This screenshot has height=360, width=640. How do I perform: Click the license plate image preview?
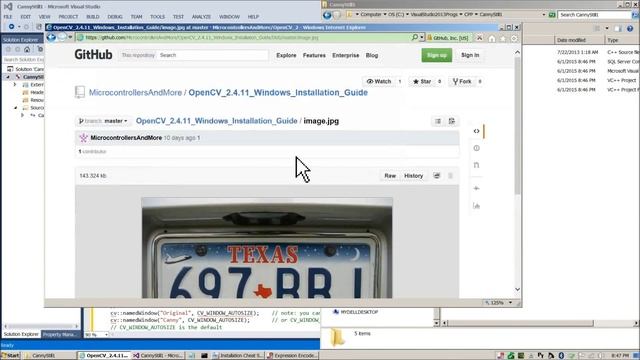click(267, 248)
